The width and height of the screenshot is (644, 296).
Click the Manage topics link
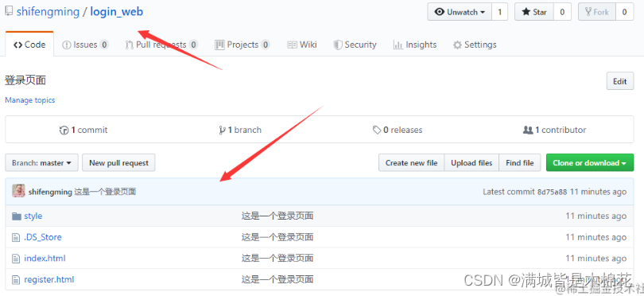coord(30,100)
